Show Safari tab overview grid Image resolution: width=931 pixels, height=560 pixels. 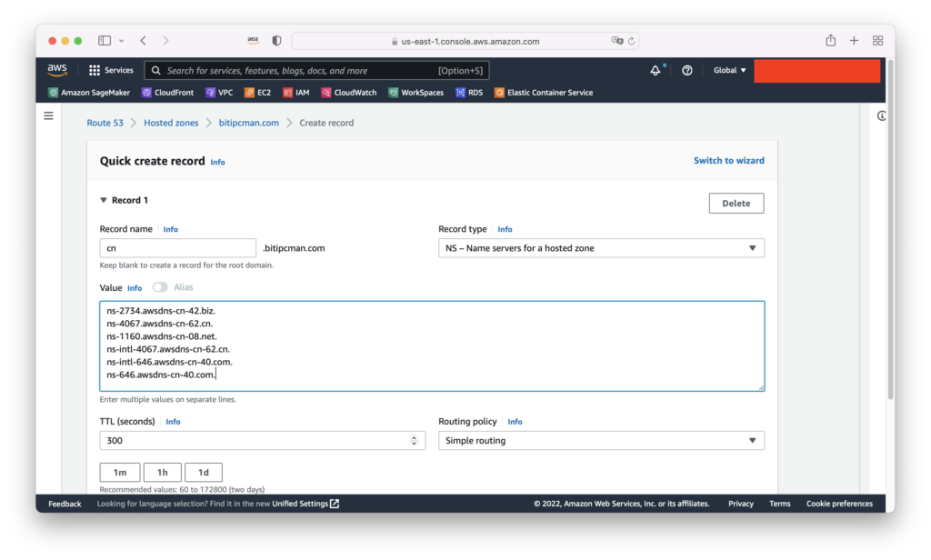coord(877,41)
